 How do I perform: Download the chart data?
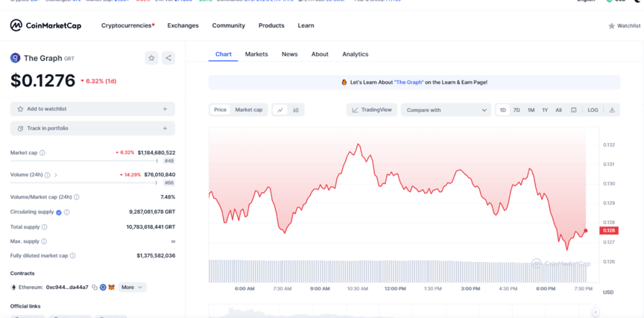612,110
